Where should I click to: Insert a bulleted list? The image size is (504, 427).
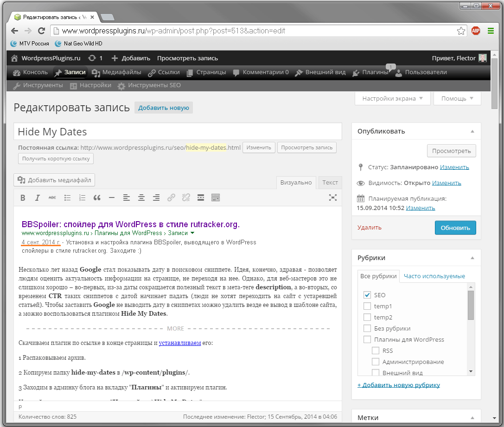coord(67,198)
